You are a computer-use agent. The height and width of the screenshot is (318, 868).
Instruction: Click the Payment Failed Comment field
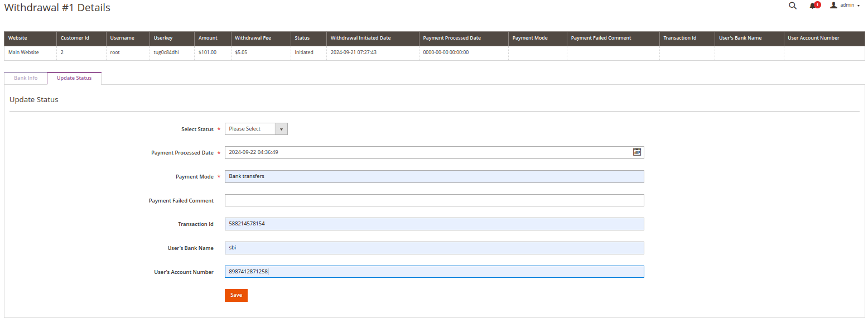(434, 200)
